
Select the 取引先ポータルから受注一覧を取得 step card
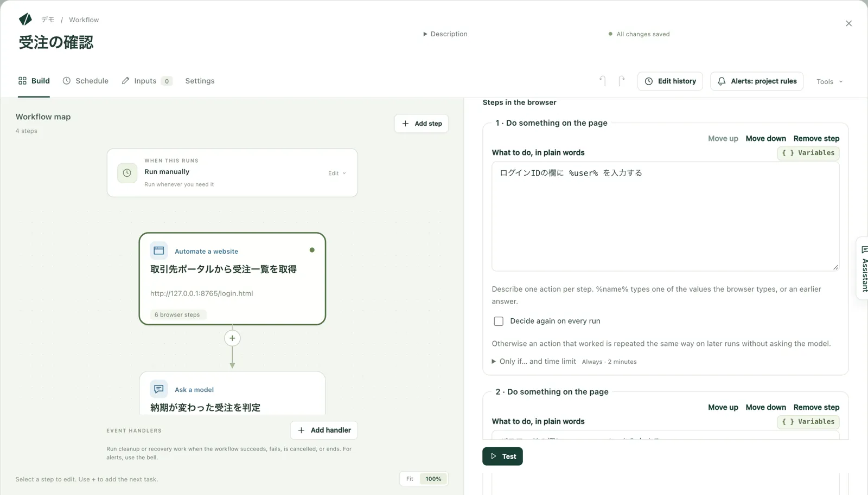[232, 279]
